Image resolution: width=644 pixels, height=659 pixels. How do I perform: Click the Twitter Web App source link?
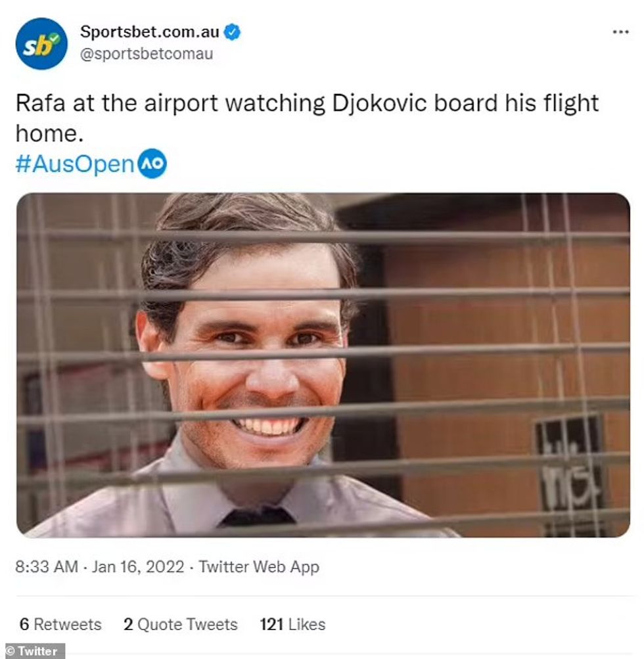tap(259, 566)
